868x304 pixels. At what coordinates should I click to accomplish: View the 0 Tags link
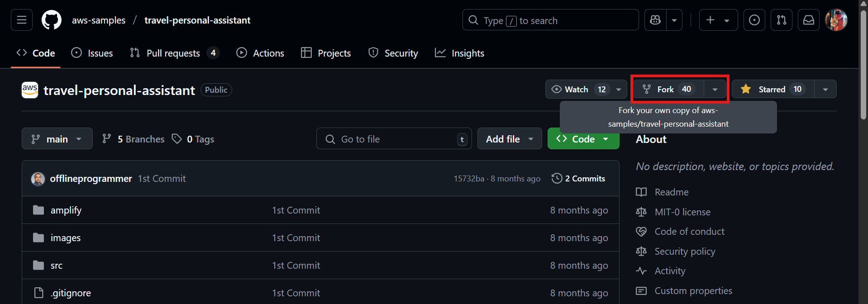click(193, 139)
